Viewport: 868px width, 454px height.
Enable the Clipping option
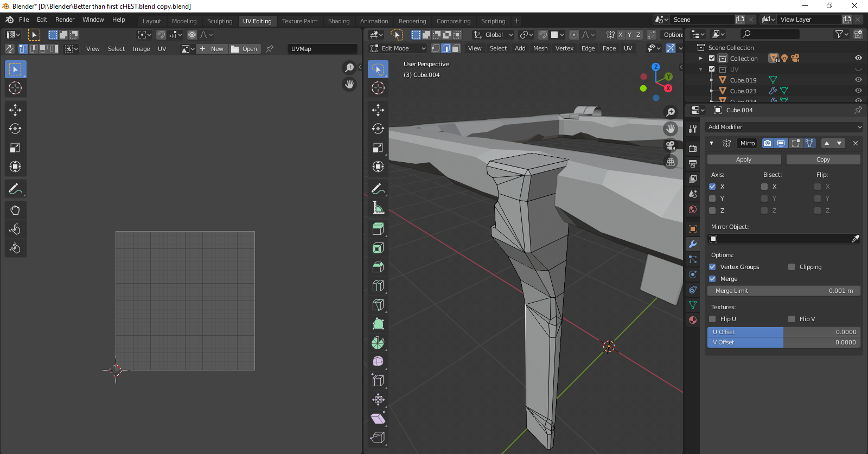click(x=792, y=267)
